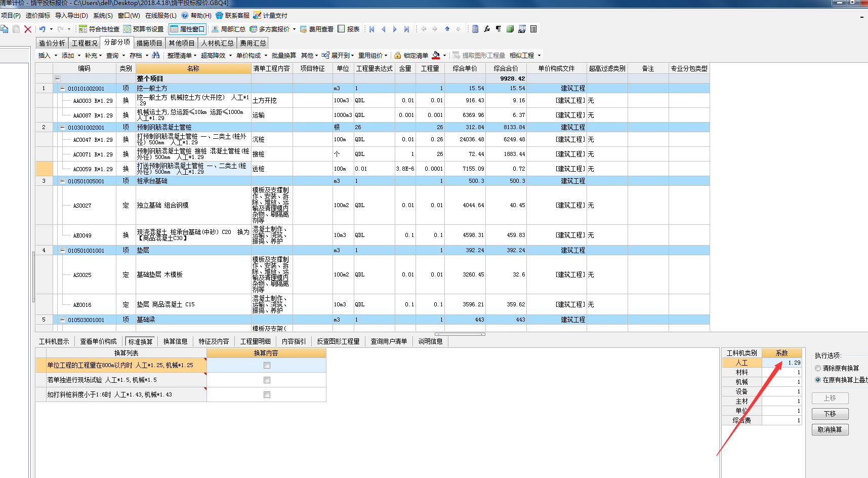The width and height of the screenshot is (868, 478).
Task: Click the 下移 move down button
Action: click(830, 414)
